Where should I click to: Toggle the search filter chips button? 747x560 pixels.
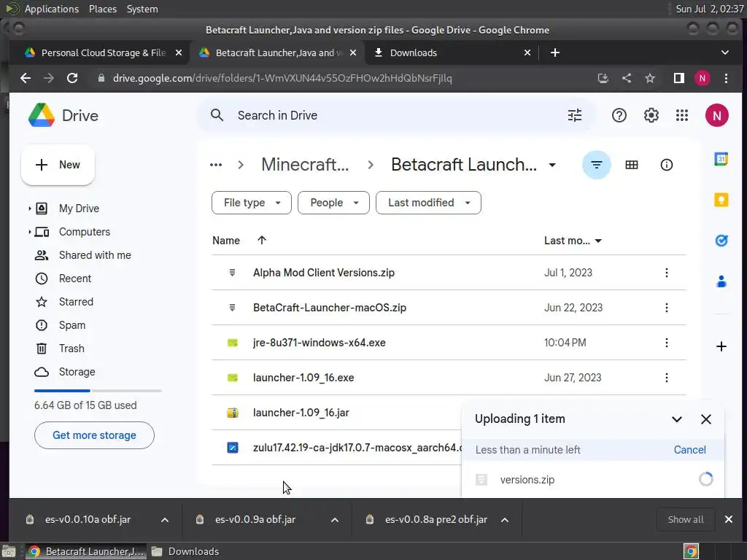tap(596, 165)
